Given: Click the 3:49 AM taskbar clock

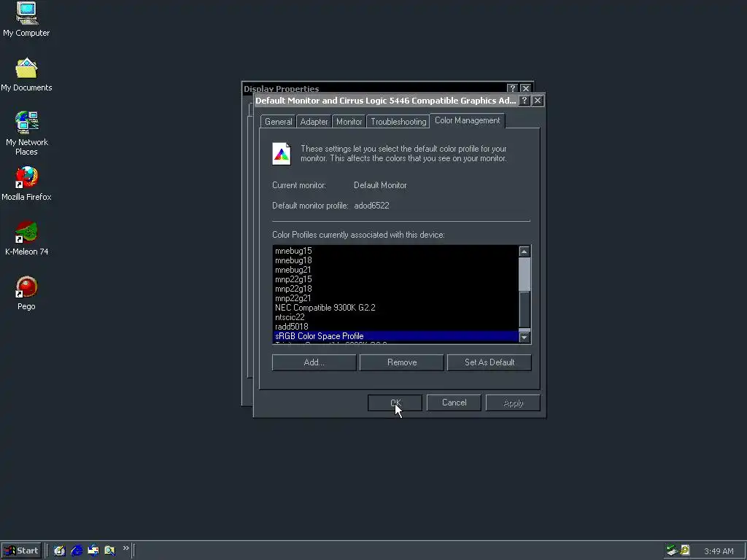Looking at the screenshot, I should tap(719, 551).
